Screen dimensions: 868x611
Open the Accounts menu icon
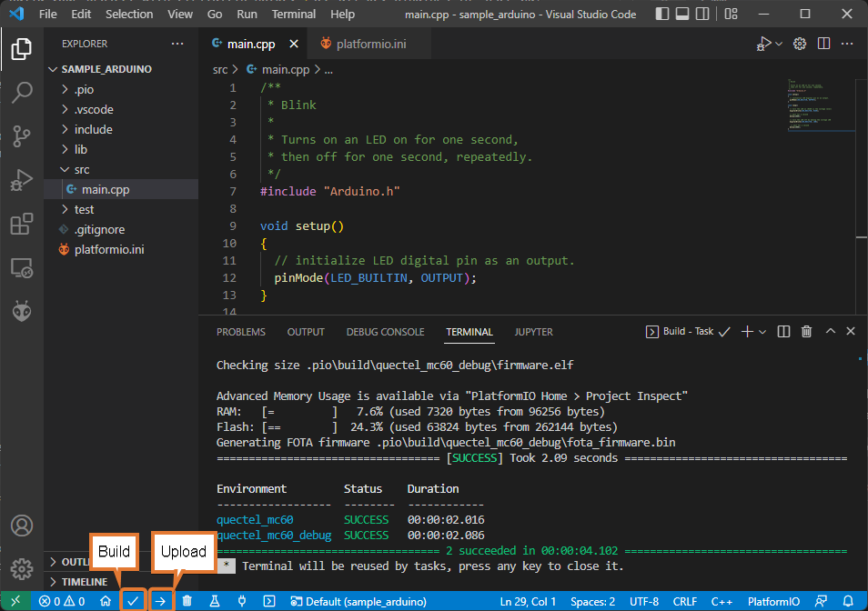point(22,526)
